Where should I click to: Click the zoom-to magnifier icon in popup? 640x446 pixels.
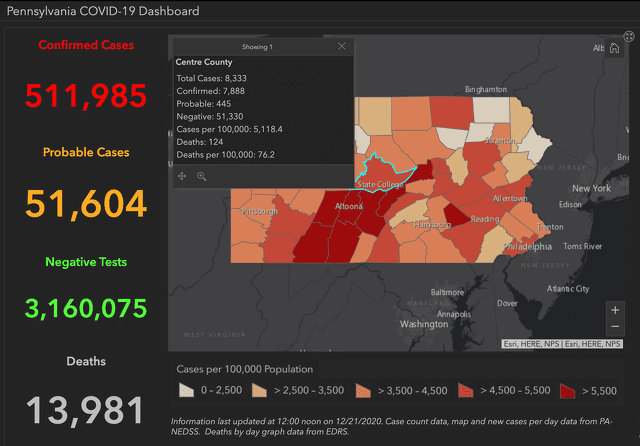click(202, 176)
